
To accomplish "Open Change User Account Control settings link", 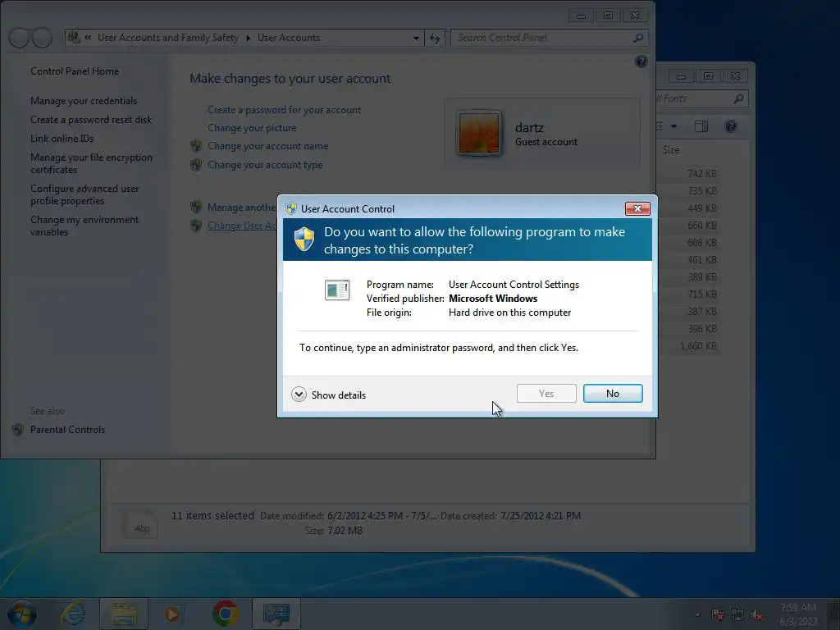I will click(x=242, y=226).
